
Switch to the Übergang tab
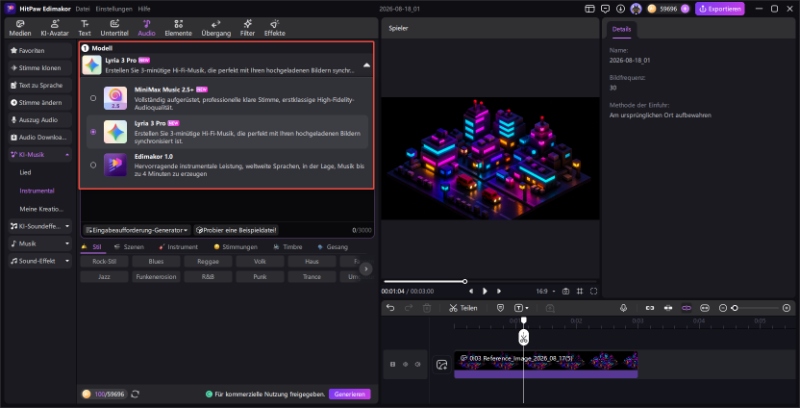tap(216, 28)
